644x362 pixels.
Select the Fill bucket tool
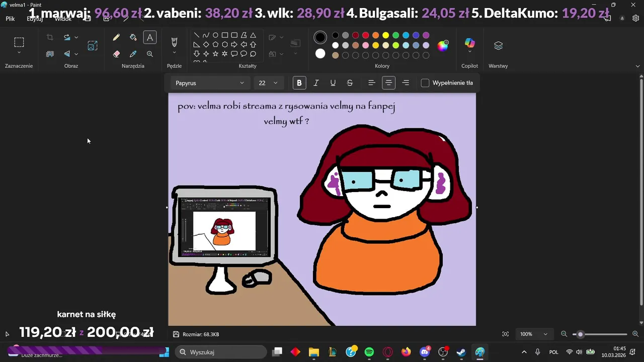[x=133, y=37]
